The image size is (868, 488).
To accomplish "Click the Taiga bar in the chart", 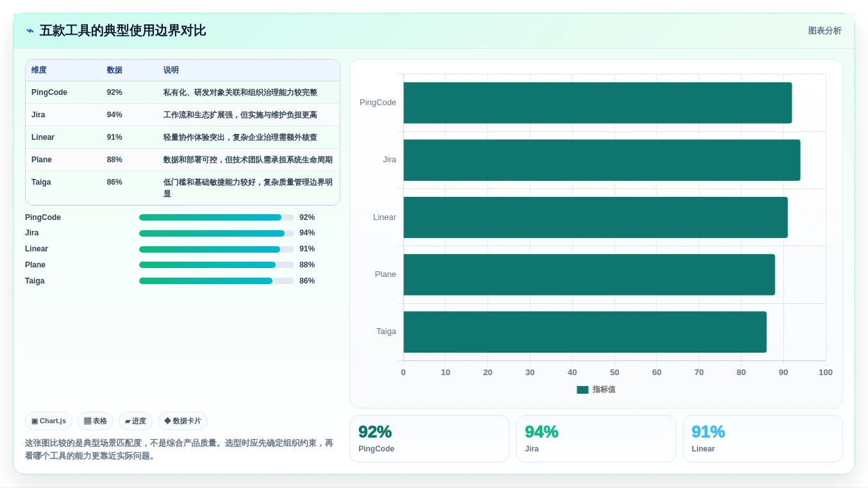I will tap(585, 332).
